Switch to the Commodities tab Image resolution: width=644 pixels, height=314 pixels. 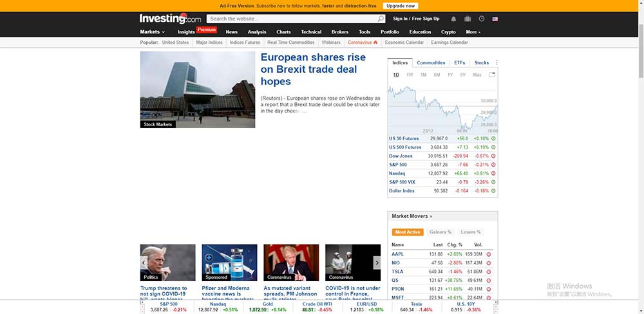(x=431, y=62)
